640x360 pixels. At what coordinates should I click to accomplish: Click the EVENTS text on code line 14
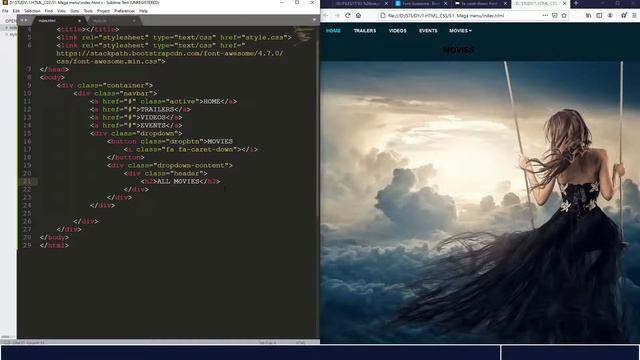tap(153, 125)
